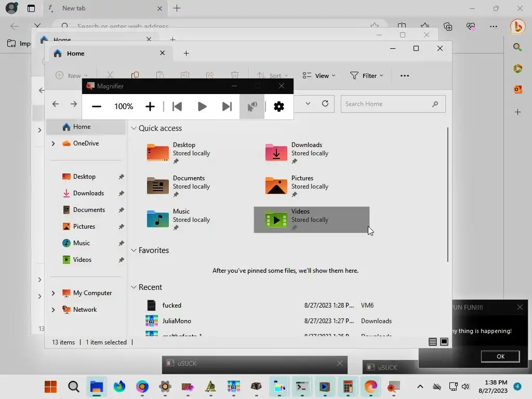Open the Filter dropdown in File Explorer

coord(366,76)
